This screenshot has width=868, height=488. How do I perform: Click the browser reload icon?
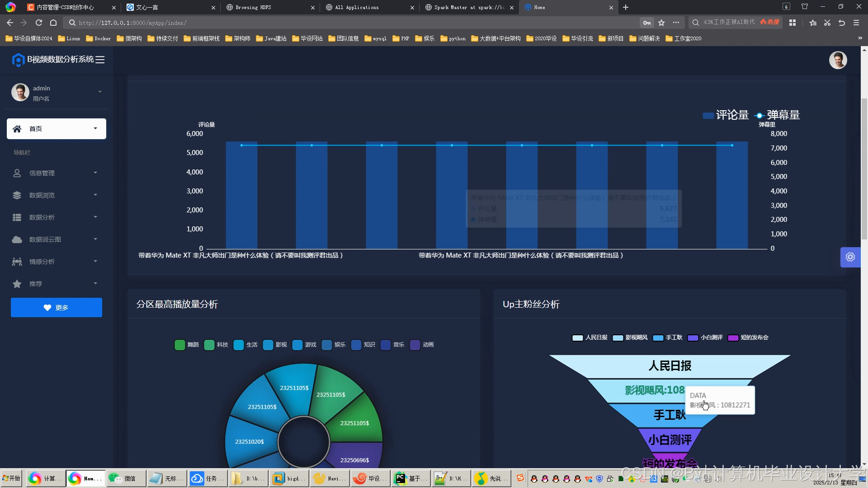[39, 23]
